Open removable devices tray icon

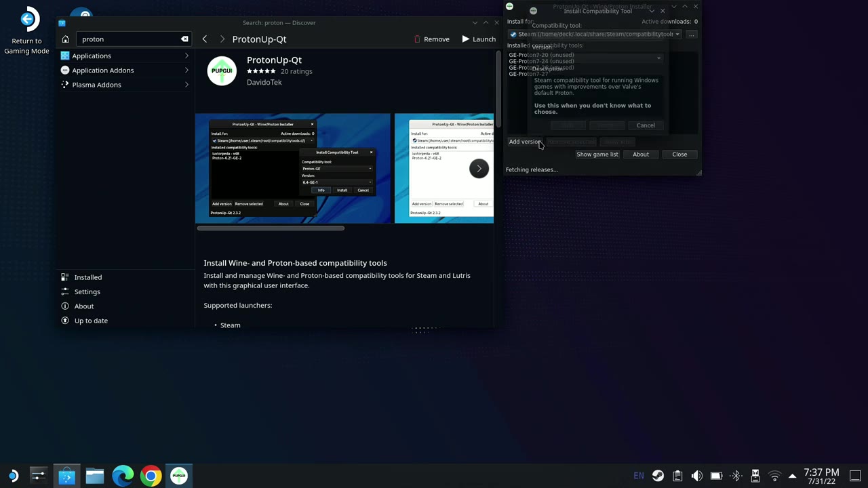755,476
